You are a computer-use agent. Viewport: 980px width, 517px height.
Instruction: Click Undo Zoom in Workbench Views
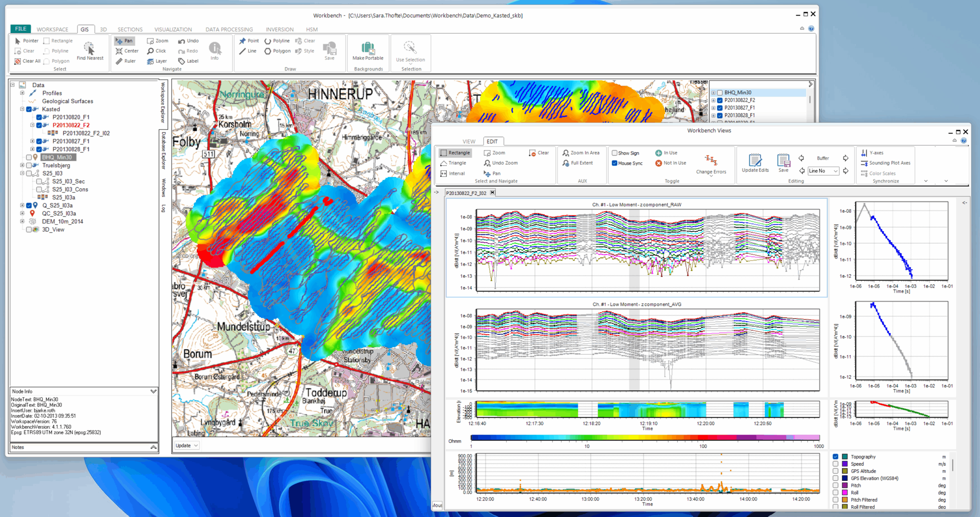tap(501, 163)
